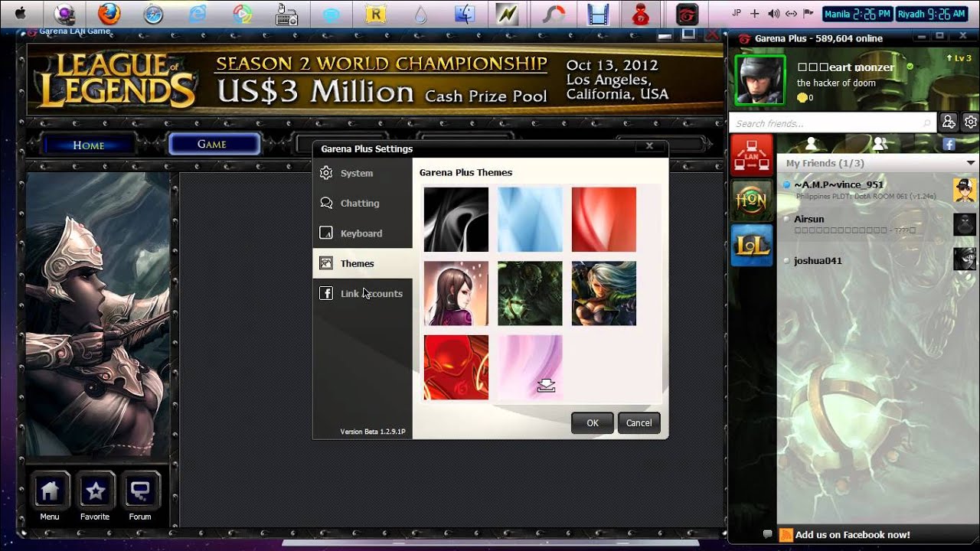This screenshot has width=980, height=551.
Task: Launch the LoL game icon in sidebar
Action: 752,246
